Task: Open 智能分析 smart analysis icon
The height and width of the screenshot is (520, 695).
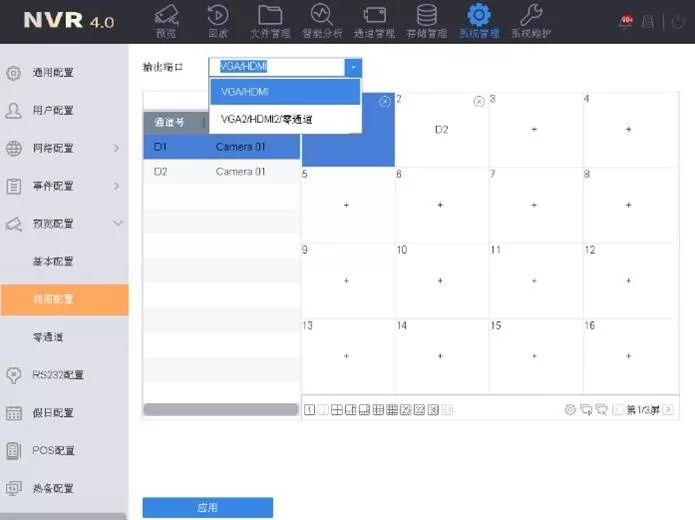Action: coord(321,16)
